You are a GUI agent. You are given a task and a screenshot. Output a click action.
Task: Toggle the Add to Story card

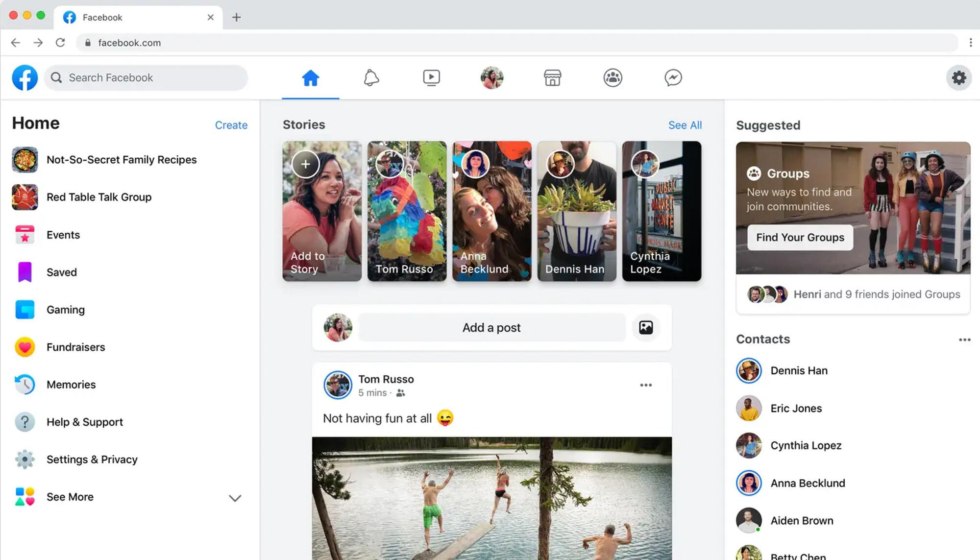coord(322,211)
